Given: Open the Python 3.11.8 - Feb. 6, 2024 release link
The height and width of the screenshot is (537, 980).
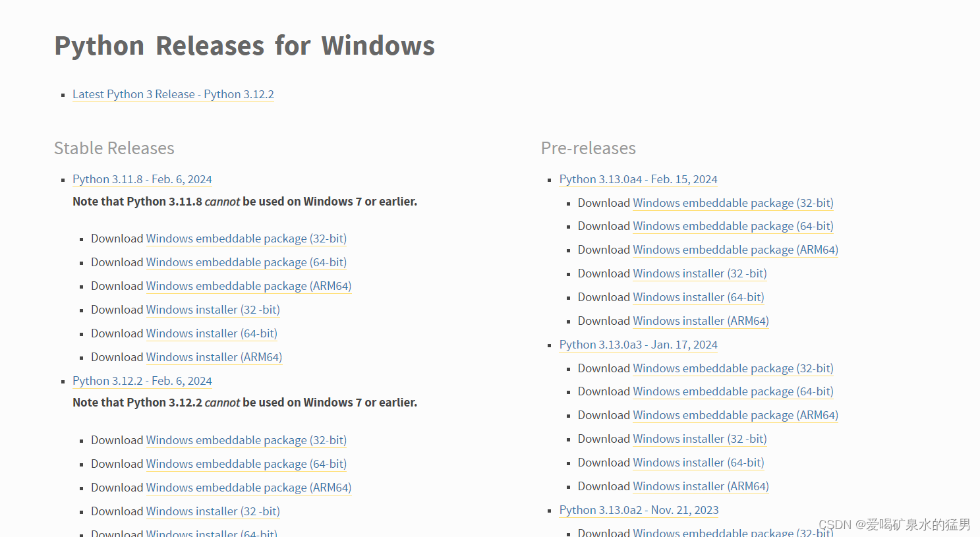Looking at the screenshot, I should (142, 179).
